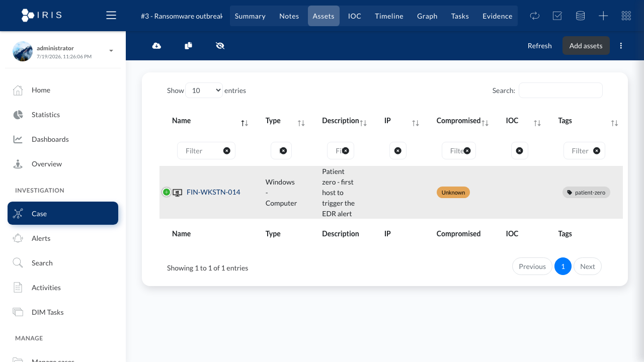644x362 pixels.
Task: Switch to the Graph tab
Action: coord(427,16)
